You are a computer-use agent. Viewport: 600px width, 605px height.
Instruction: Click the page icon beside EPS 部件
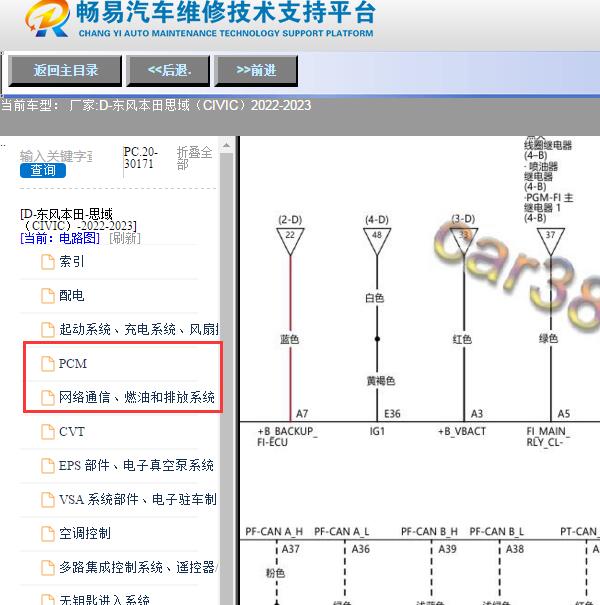point(48,465)
